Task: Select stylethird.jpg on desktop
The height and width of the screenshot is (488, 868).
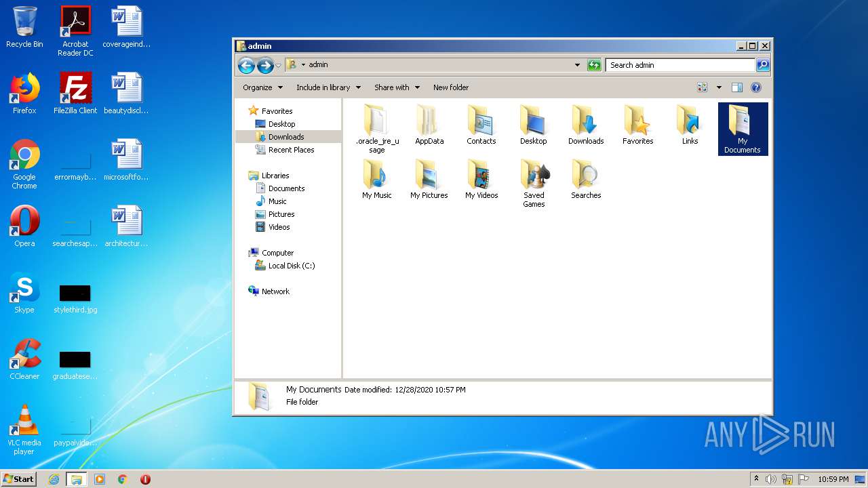Action: click(x=75, y=299)
